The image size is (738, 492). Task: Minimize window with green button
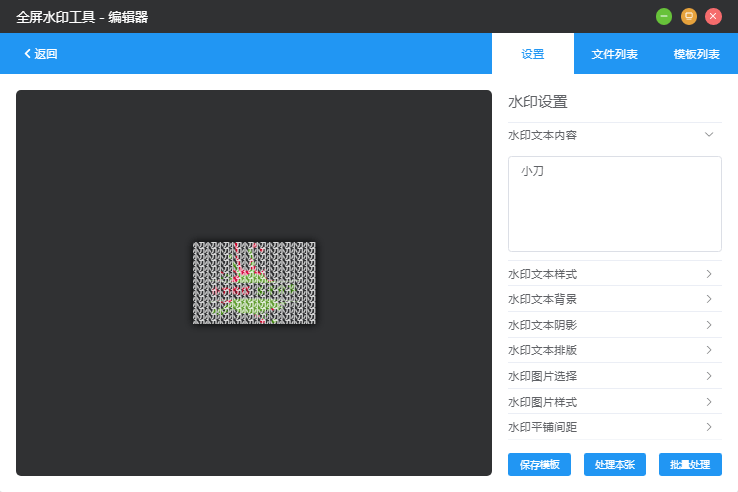(x=664, y=16)
